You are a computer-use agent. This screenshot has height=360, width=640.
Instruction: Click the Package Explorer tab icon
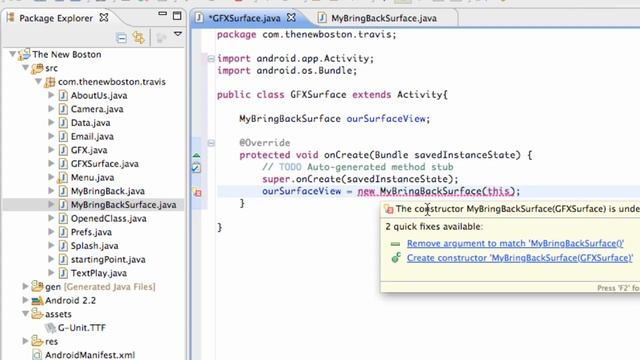11,18
